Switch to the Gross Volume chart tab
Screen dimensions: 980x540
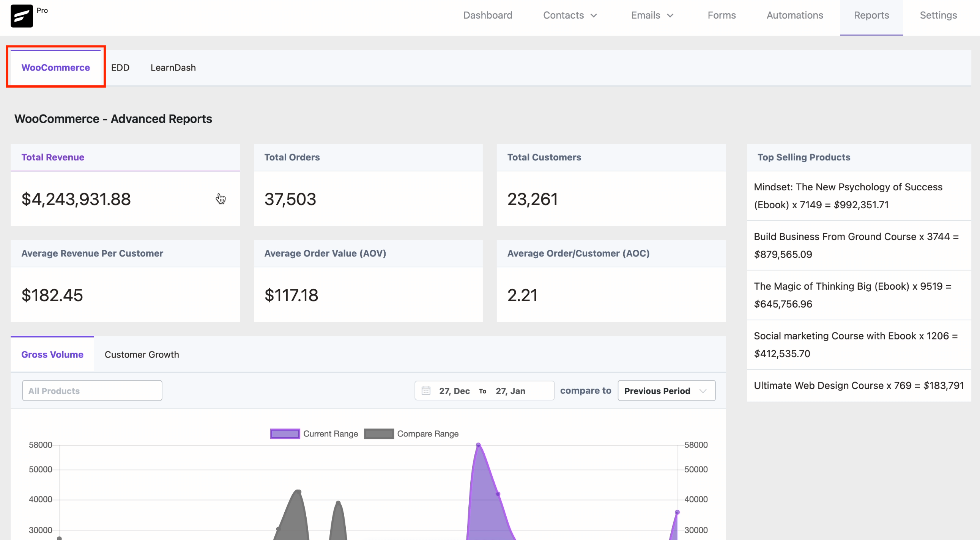pos(52,354)
